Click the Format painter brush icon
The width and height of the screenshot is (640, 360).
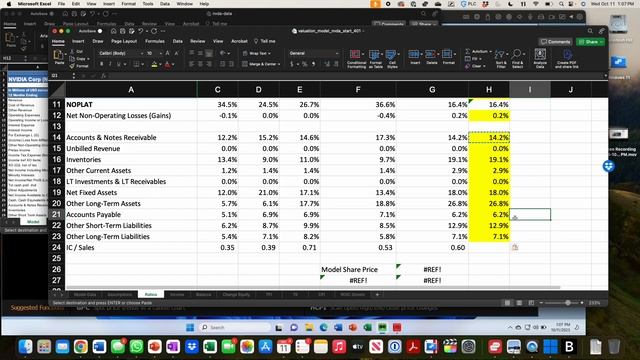coord(72,65)
